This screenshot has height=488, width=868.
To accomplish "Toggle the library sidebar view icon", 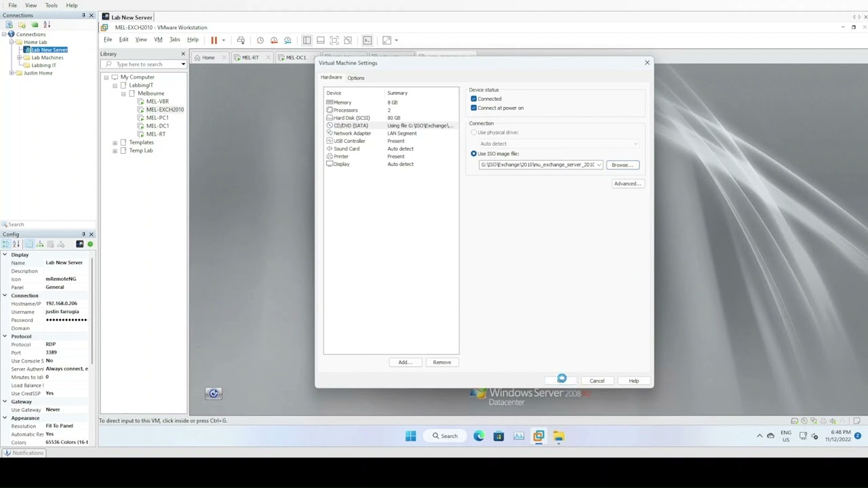I will tap(307, 40).
